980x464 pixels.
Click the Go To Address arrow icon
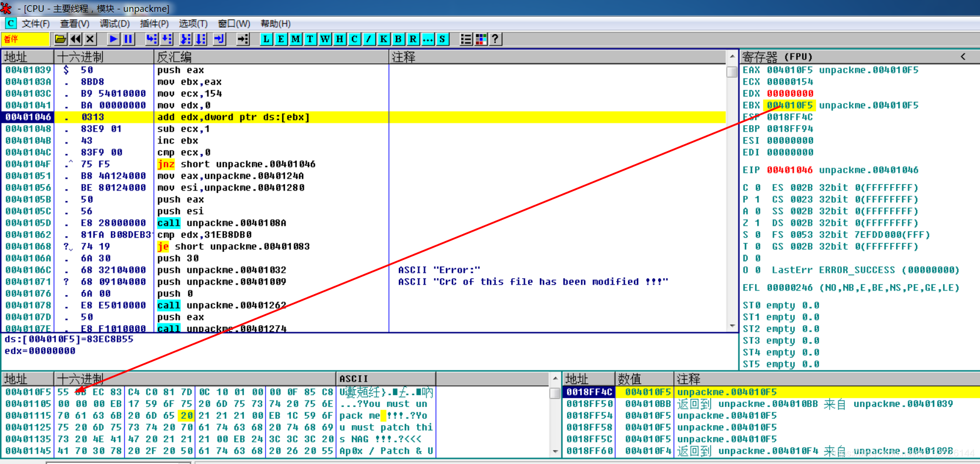pos(243,39)
